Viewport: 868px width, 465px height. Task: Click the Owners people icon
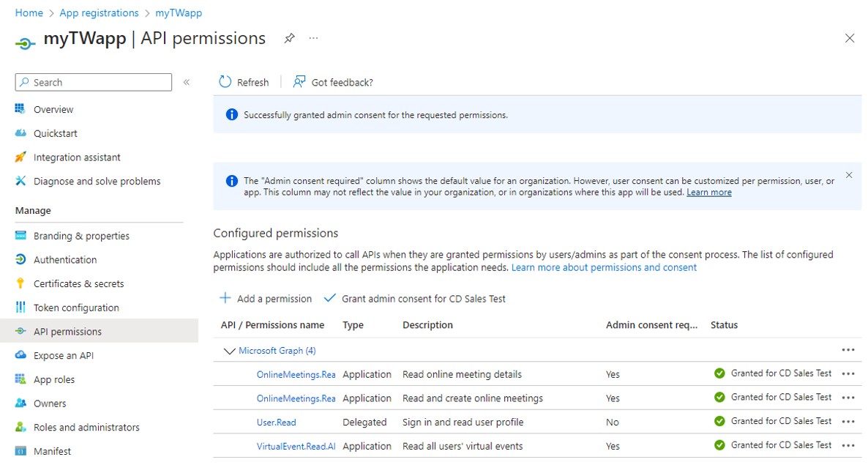(x=20, y=403)
